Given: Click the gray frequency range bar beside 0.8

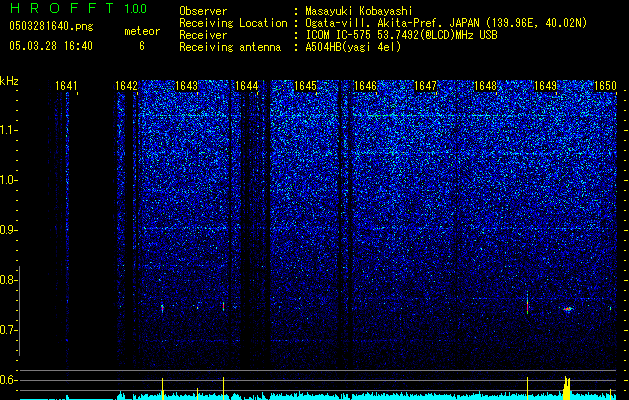Looking at the screenshot, I should click(20, 311).
